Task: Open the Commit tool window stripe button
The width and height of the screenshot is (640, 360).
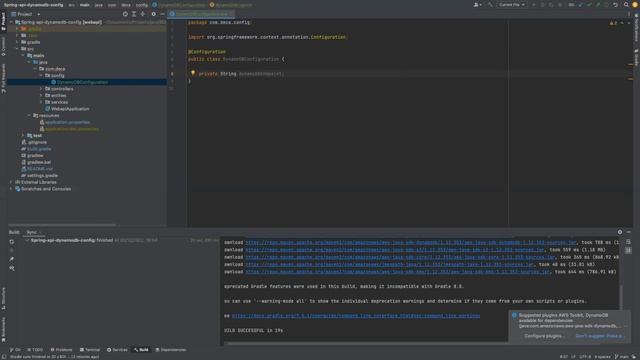Action: coord(3,47)
